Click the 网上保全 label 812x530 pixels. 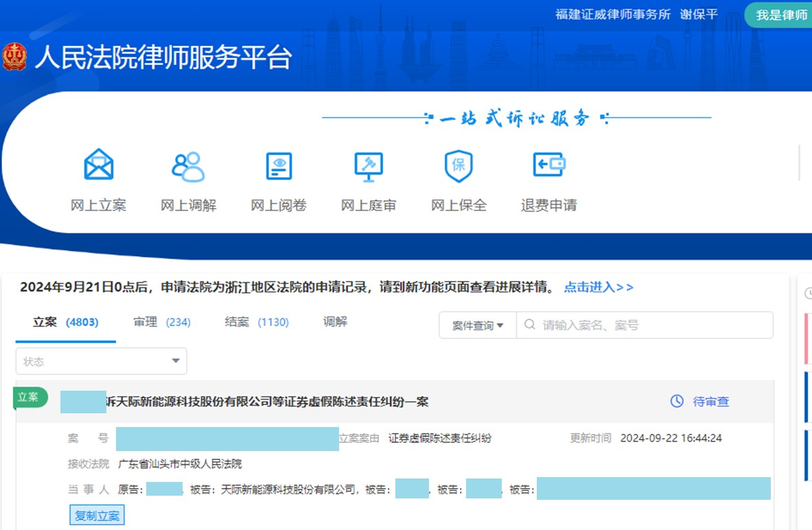459,206
